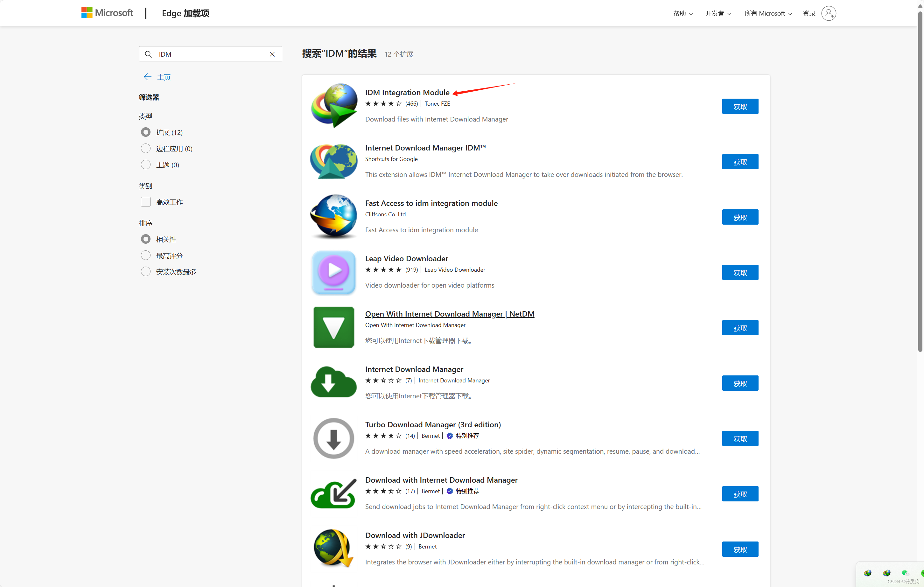This screenshot has height=587, width=924.
Task: Get Fast Access to idm integration module
Action: click(x=740, y=217)
